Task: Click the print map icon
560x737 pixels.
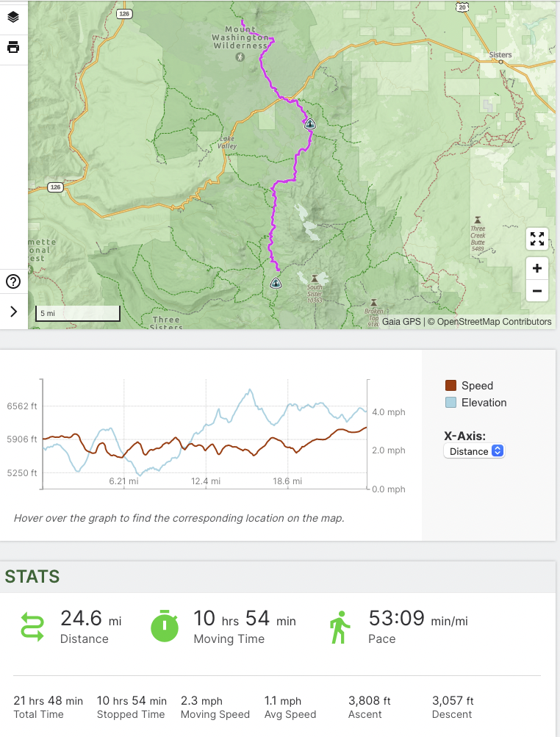Action: pos(13,48)
